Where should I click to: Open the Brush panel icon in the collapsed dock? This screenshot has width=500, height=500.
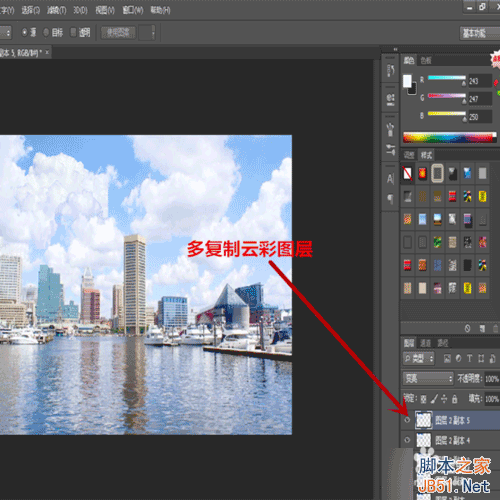click(x=390, y=129)
